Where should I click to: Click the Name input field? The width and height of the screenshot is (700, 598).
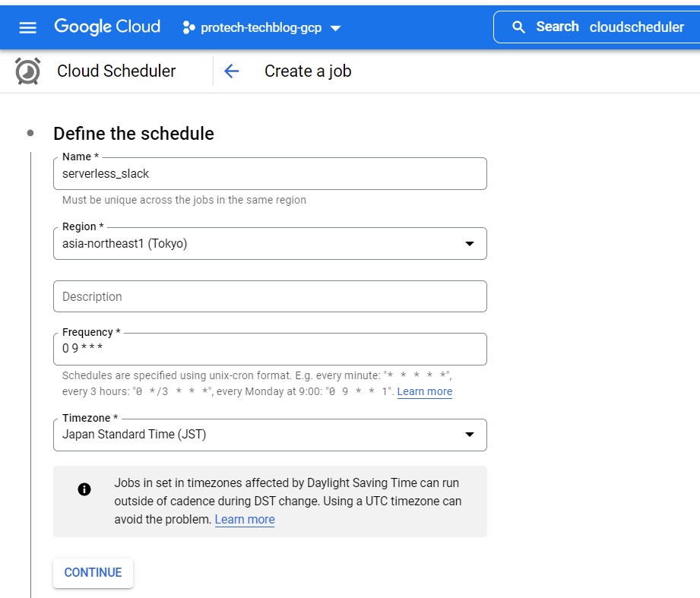[x=270, y=174]
